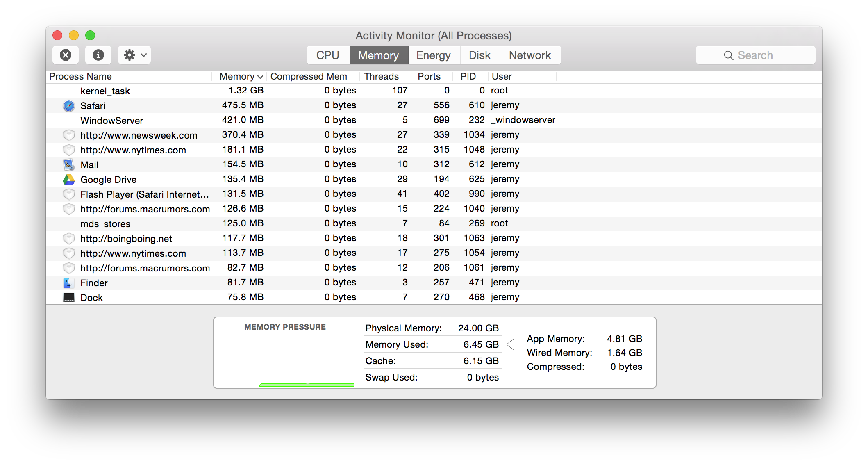
Task: Click the Mail app stamp icon
Action: click(x=69, y=165)
